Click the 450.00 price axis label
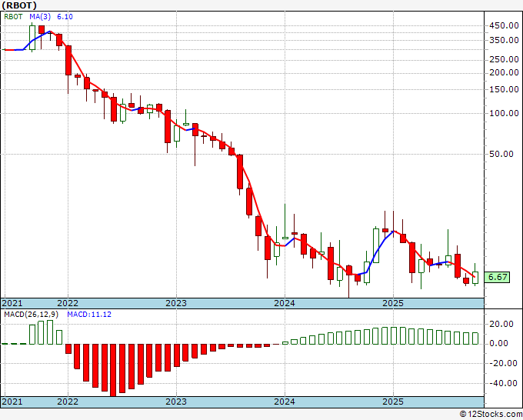The image size is (523, 420). pos(504,25)
